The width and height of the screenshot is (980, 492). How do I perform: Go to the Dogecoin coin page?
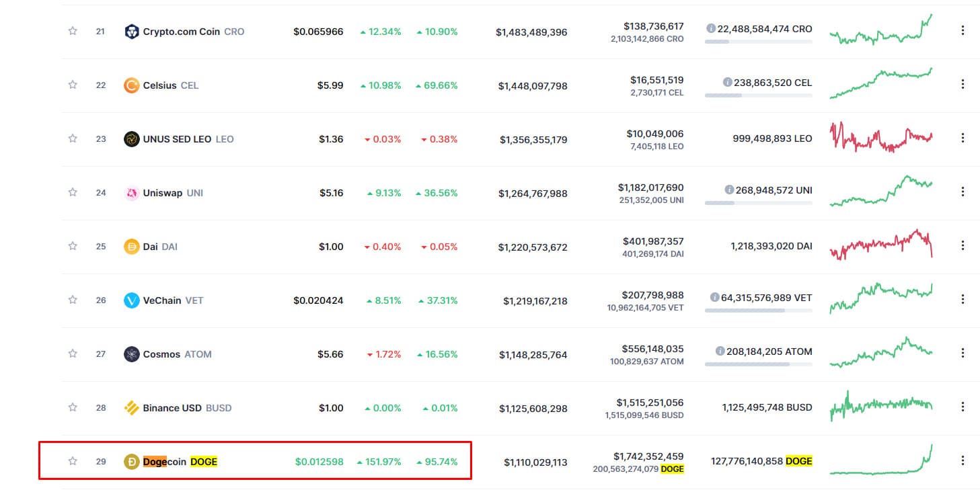[x=165, y=462]
